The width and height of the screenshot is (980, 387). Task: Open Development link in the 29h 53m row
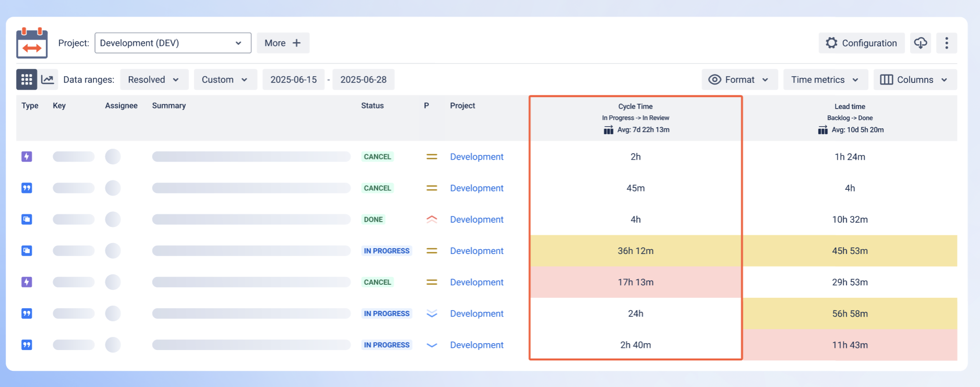click(x=477, y=282)
